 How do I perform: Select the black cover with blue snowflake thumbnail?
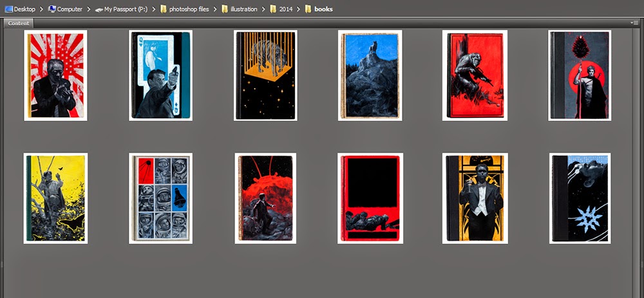point(580,199)
